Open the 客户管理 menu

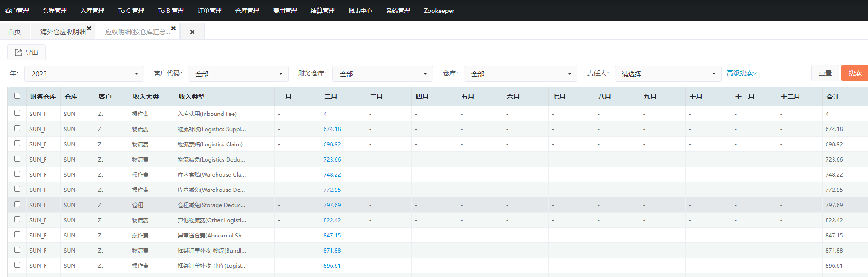point(17,11)
